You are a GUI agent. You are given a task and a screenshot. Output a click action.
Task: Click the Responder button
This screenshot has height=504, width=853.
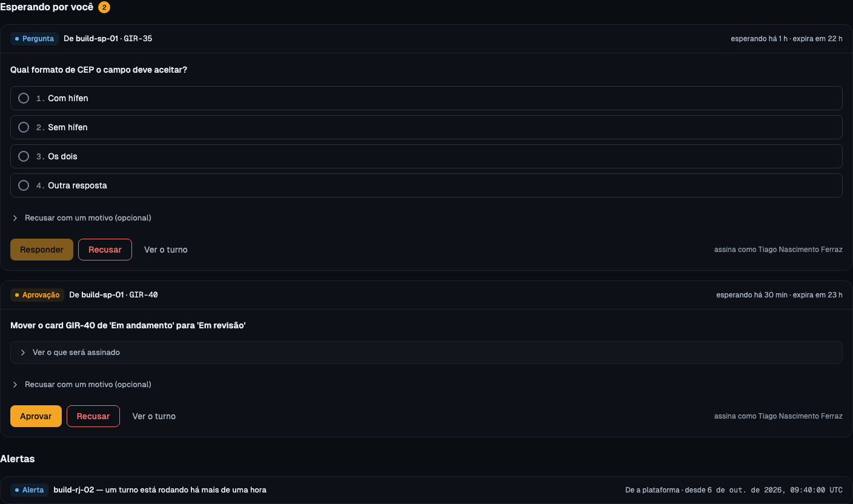click(x=42, y=250)
